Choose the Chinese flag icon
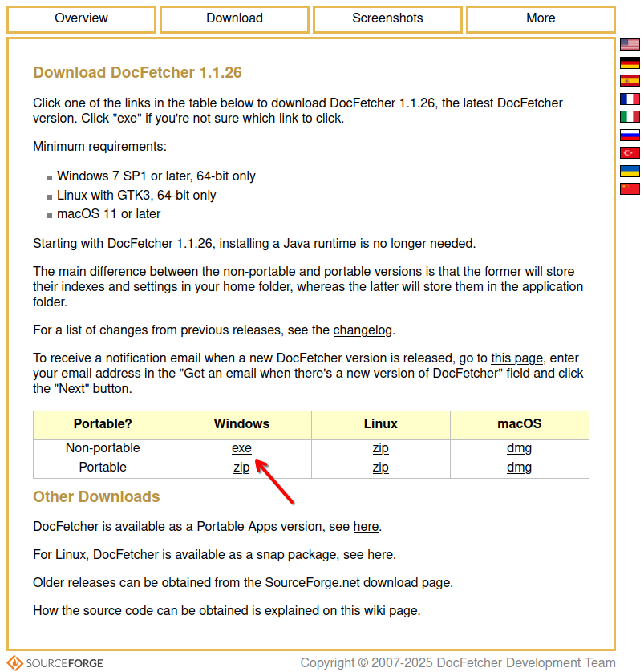 coord(630,188)
